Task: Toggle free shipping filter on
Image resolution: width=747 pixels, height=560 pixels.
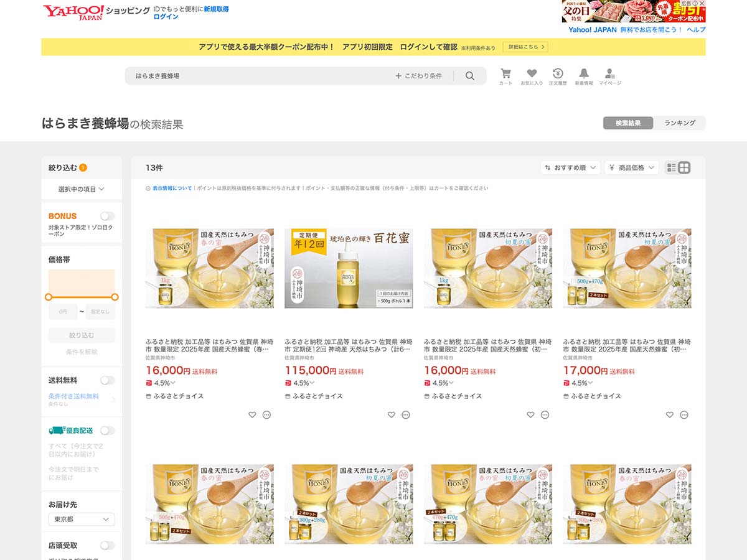Action: point(107,380)
